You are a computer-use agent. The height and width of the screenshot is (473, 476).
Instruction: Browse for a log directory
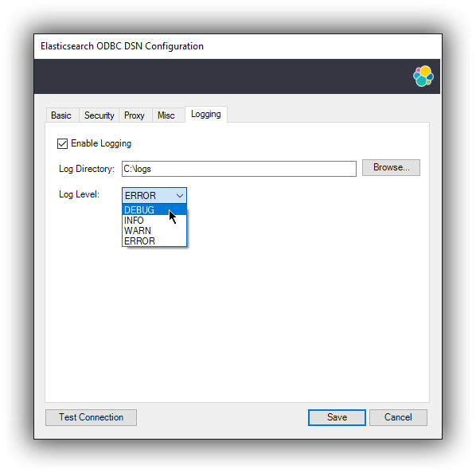pos(391,167)
